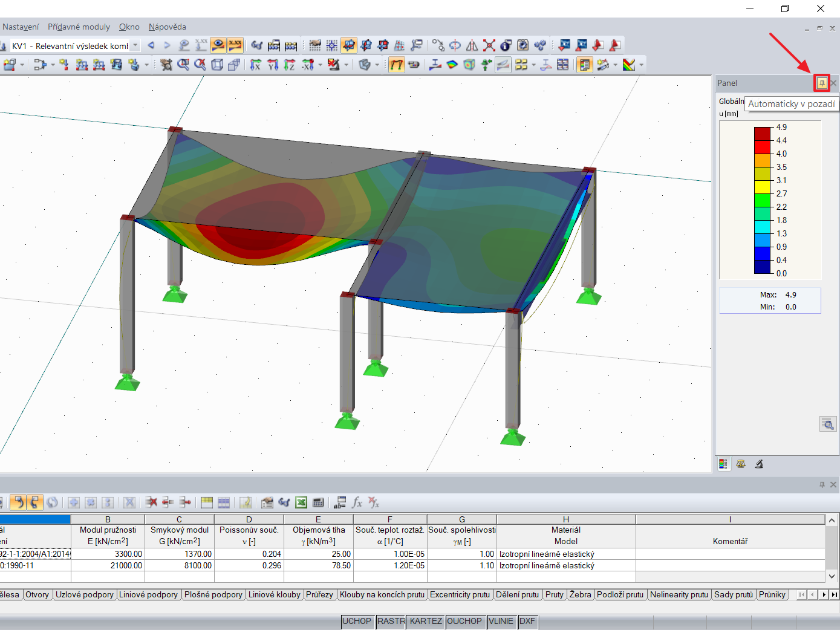Open the -X view direction dropdown arrow
This screenshot has height=630, width=840.
tap(321, 65)
